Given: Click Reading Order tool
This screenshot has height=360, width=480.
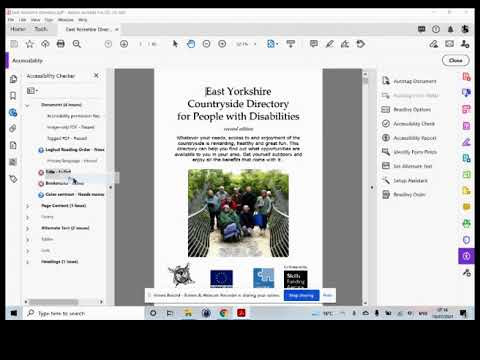Looking at the screenshot, I should [x=404, y=194].
